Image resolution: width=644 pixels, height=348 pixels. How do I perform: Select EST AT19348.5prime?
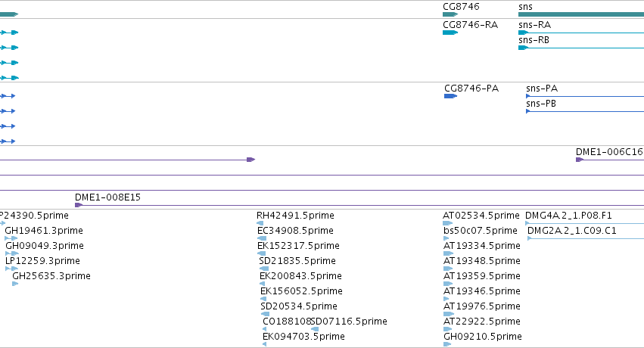pos(482,261)
